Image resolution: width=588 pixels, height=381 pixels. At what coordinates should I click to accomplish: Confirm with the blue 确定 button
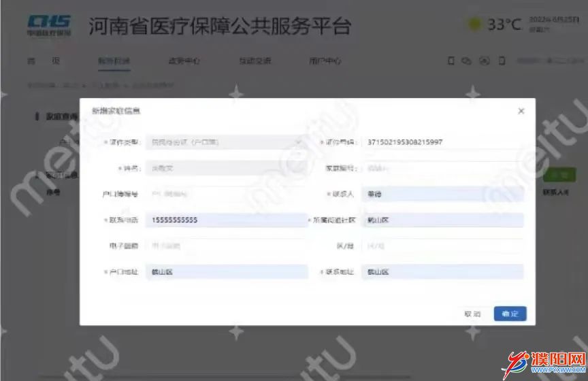(510, 314)
